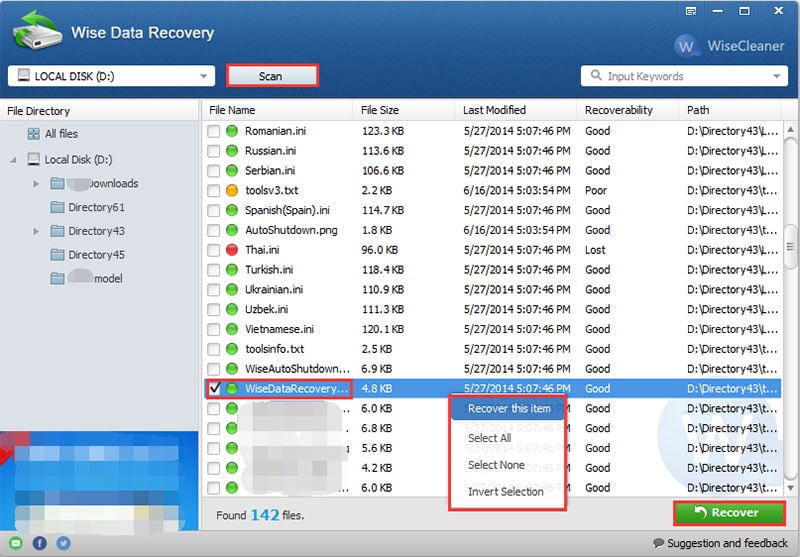The height and width of the screenshot is (557, 800).
Task: Uncheck the WiseDataRecovery file checkbox
Action: click(215, 389)
